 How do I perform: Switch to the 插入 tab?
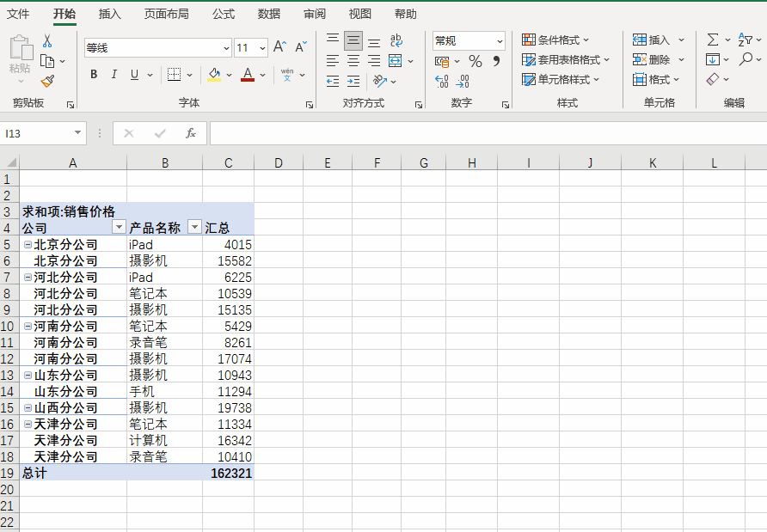109,14
